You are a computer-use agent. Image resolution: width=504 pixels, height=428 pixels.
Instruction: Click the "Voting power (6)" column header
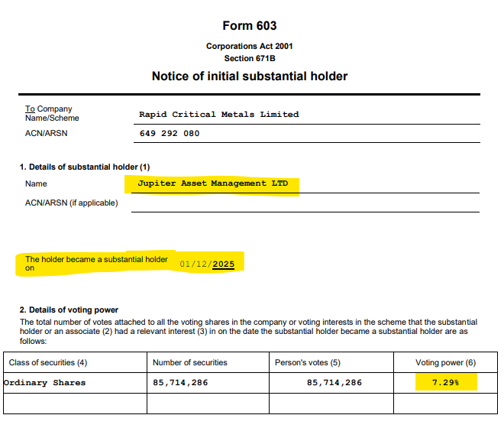tap(445, 362)
